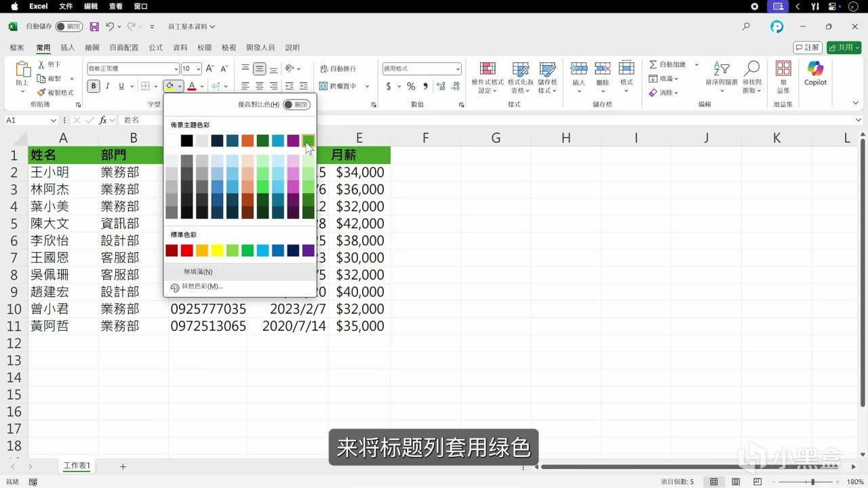Open the AutoSum (自動加總) dropdown arrow
The width and height of the screenshot is (868, 488).
[x=696, y=64]
